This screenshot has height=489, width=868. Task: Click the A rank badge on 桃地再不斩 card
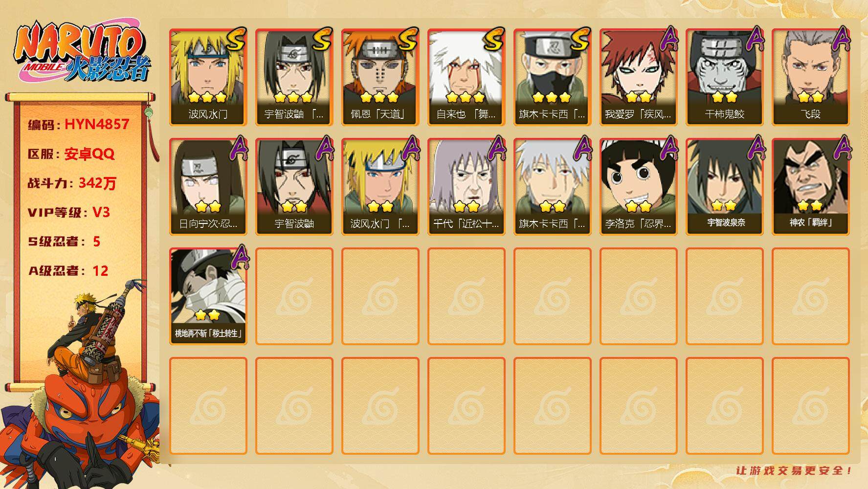click(239, 257)
